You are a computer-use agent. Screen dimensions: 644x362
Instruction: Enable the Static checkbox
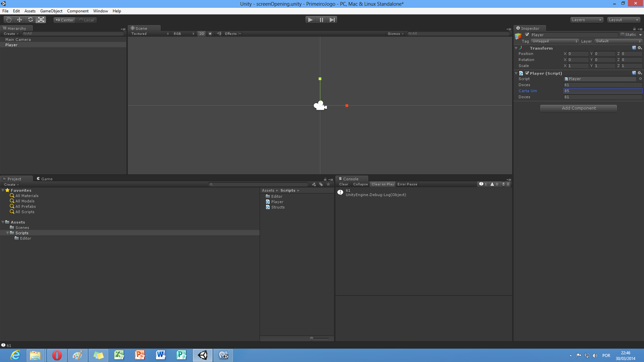(x=623, y=35)
